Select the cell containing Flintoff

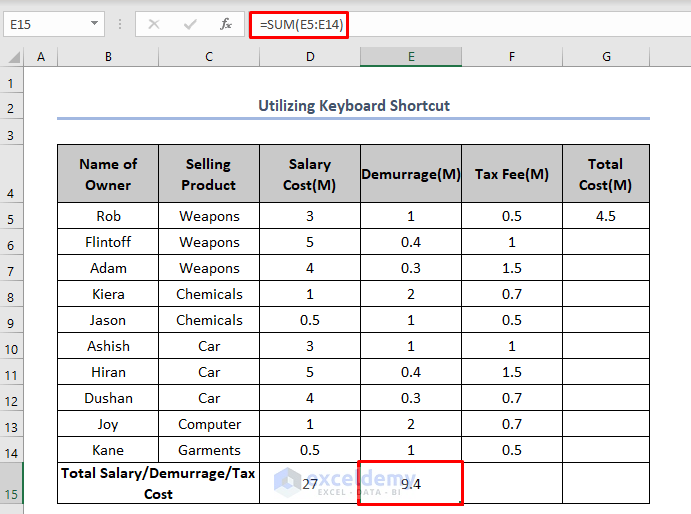click(x=108, y=242)
